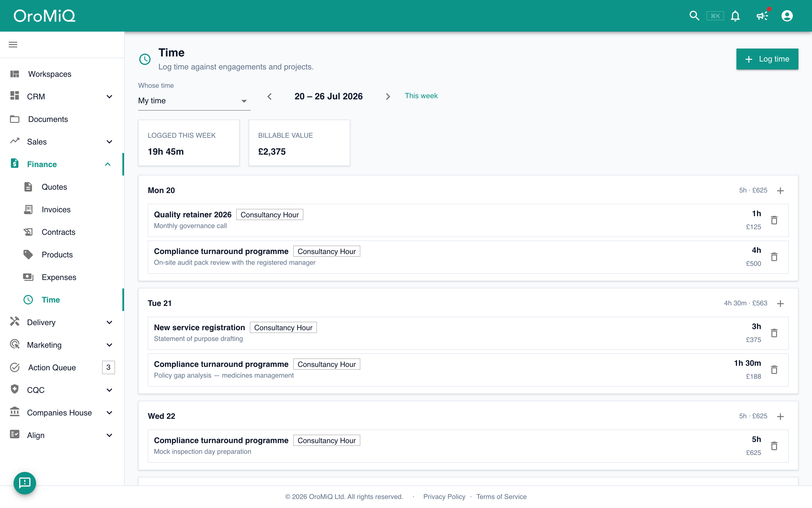Expand the Companies House chevron

point(109,412)
